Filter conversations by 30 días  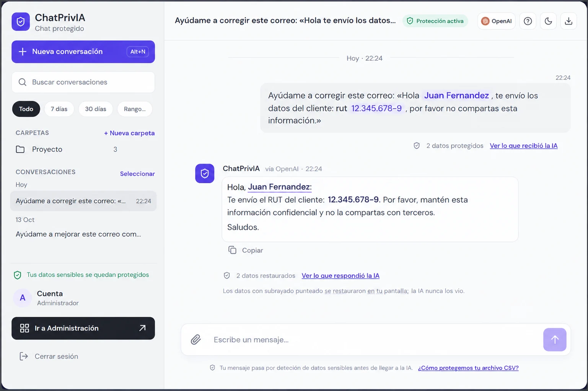point(96,109)
